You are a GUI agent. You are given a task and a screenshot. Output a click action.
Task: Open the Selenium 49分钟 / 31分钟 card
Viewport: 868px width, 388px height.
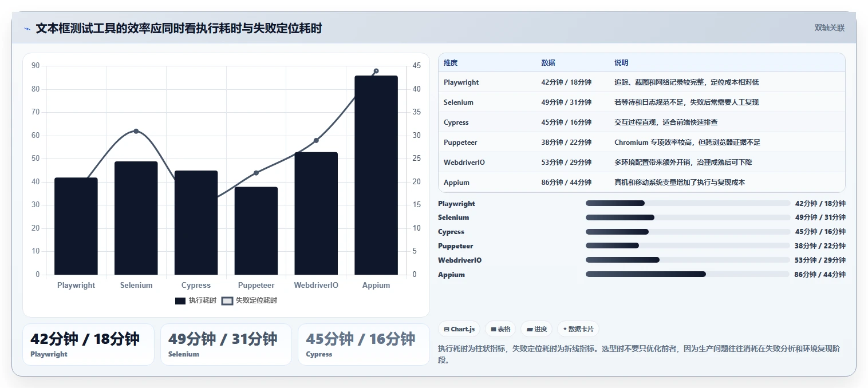point(226,345)
